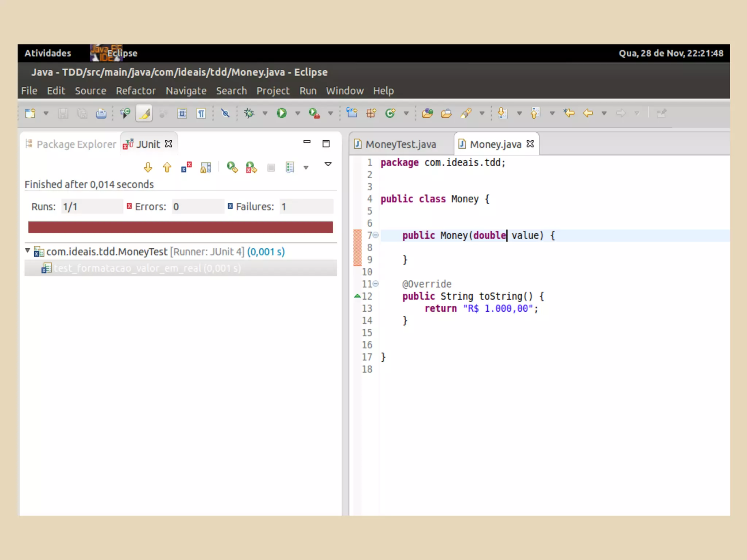Go to next failed test arrow

click(x=148, y=167)
